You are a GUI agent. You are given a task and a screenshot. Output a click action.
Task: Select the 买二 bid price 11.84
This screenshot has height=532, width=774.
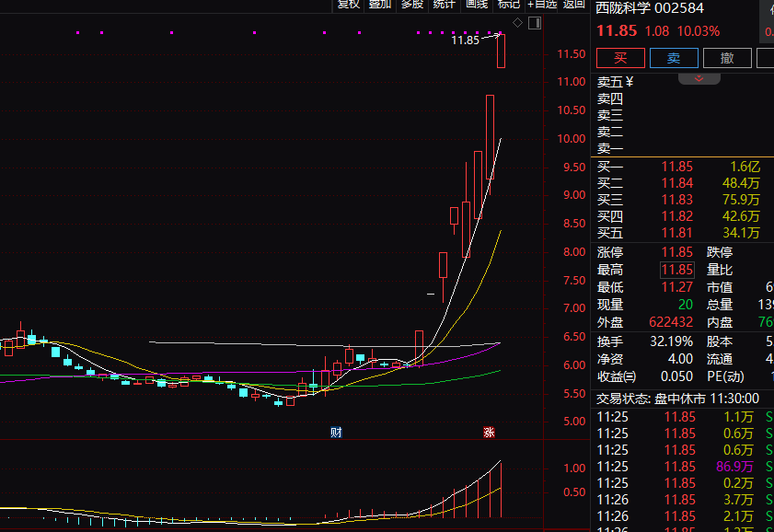click(x=676, y=183)
